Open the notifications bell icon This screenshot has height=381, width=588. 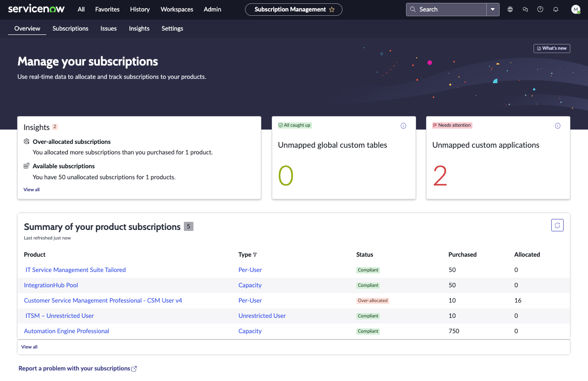tap(556, 10)
